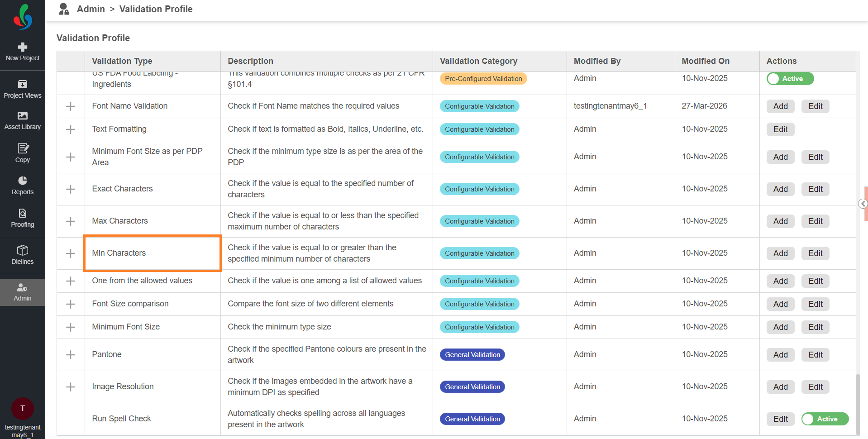The height and width of the screenshot is (439, 868).
Task: Expand the Pantone validation row
Action: [x=71, y=355]
